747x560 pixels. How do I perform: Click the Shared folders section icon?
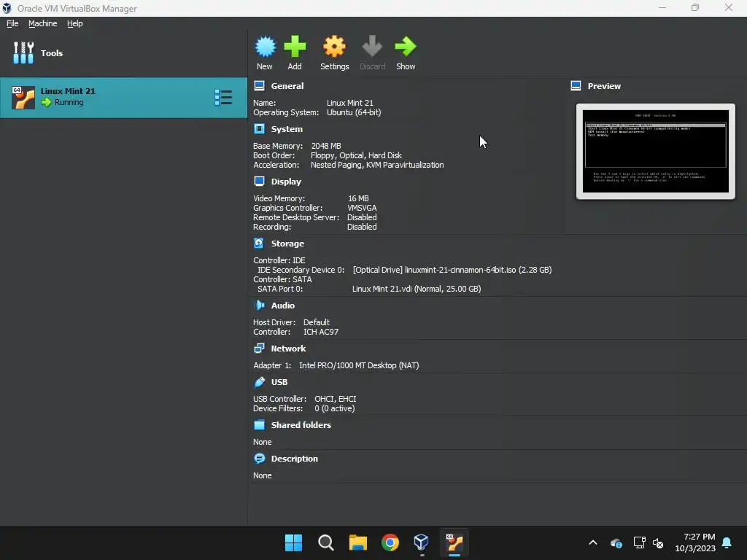click(x=259, y=425)
